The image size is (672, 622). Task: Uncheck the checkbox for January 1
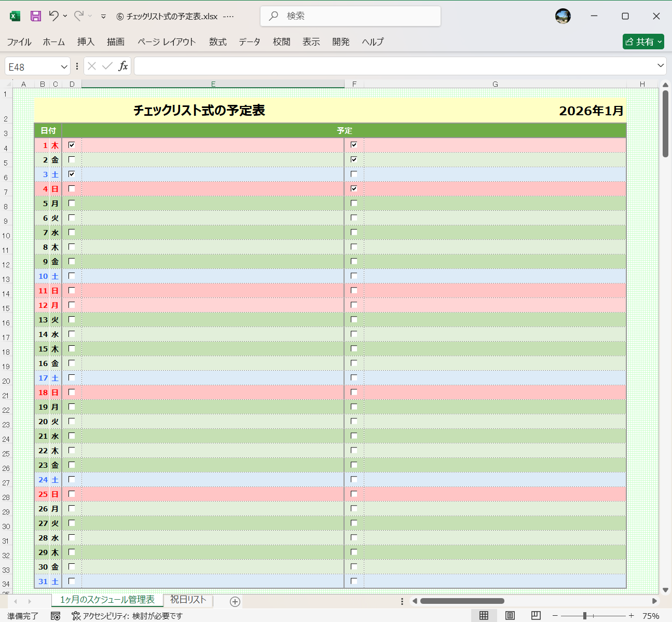coord(71,145)
